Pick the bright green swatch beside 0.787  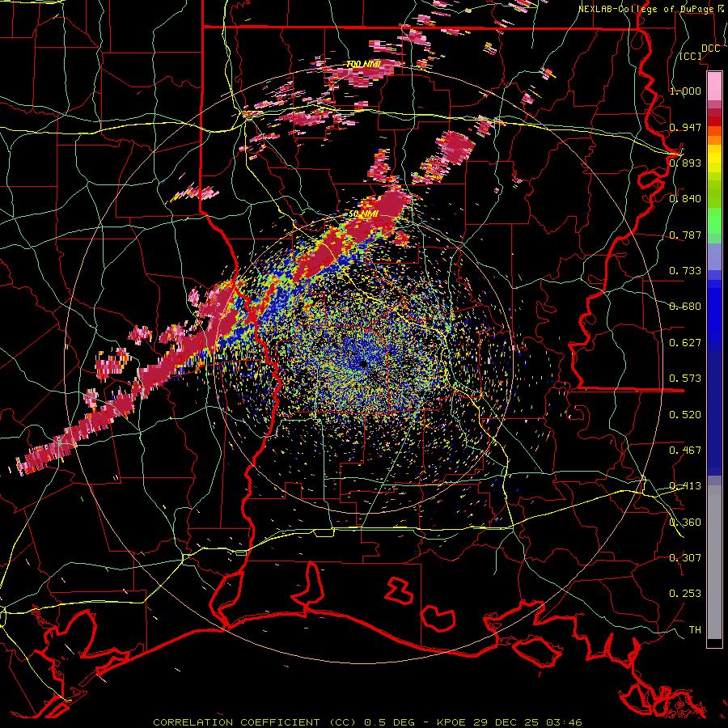pyautogui.click(x=714, y=223)
